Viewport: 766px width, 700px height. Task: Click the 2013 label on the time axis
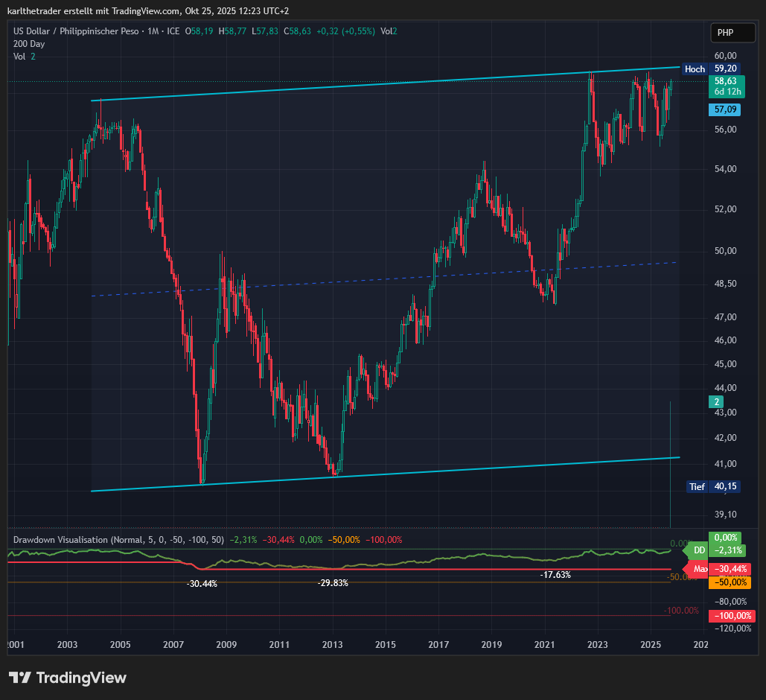332,644
